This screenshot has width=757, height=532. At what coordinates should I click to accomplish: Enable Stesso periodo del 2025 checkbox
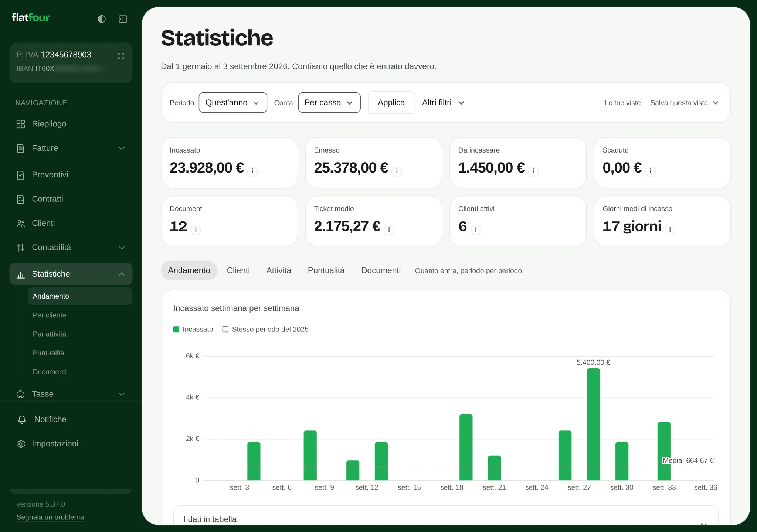tap(225, 329)
